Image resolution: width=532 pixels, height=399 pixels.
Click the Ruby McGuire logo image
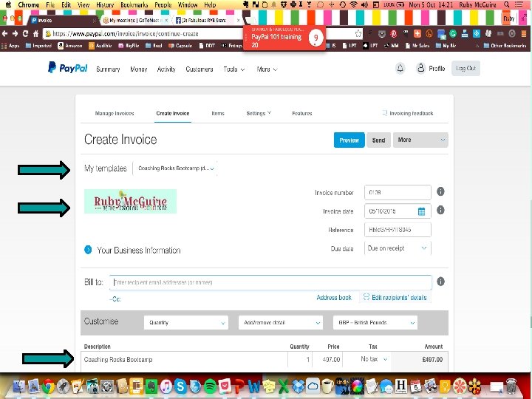pyautogui.click(x=130, y=201)
